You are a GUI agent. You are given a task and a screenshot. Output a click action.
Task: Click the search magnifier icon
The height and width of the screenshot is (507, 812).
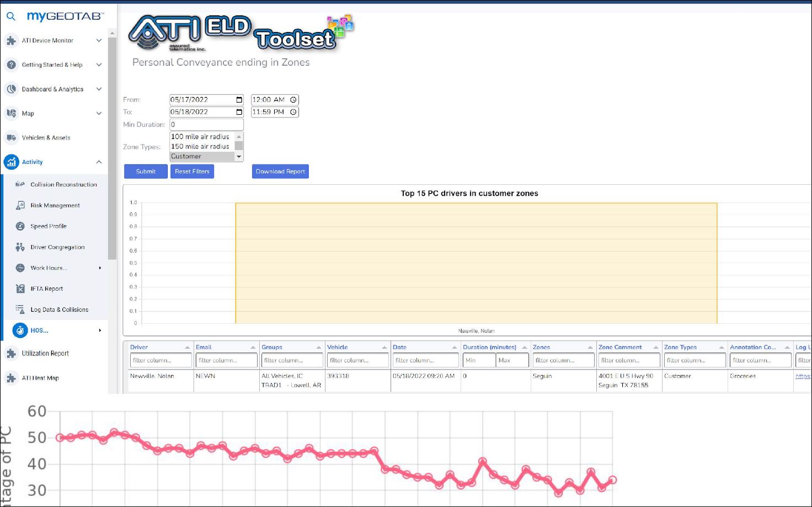click(x=10, y=17)
